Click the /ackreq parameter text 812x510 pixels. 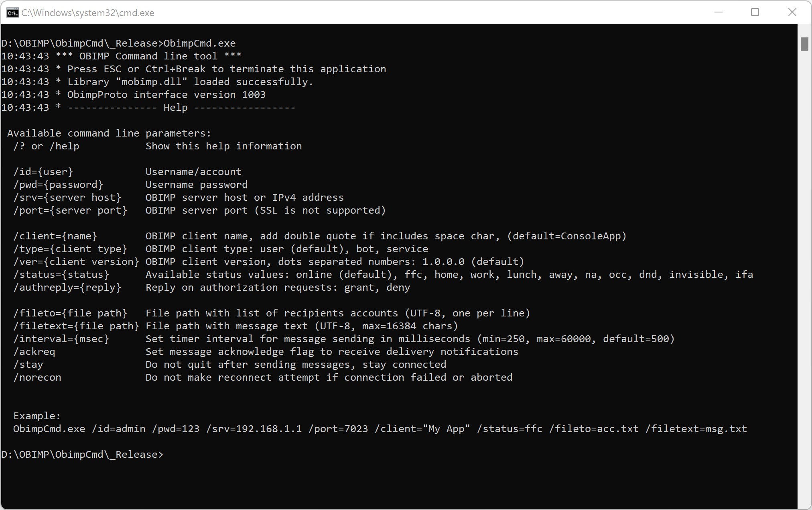pos(35,352)
